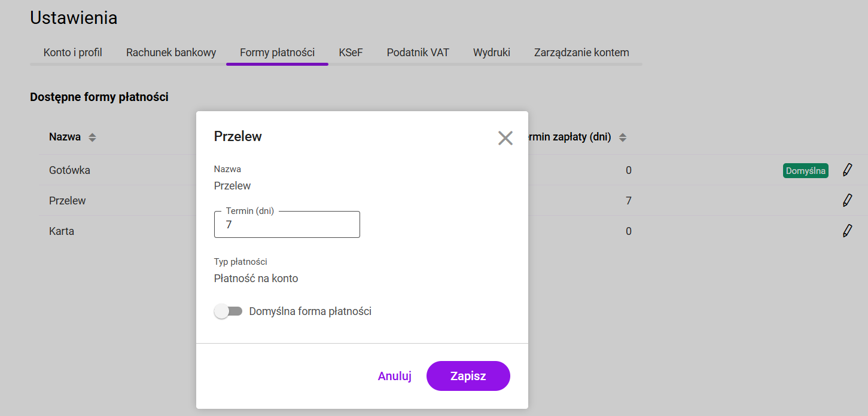Click the edit pencil for Karta row

point(847,231)
